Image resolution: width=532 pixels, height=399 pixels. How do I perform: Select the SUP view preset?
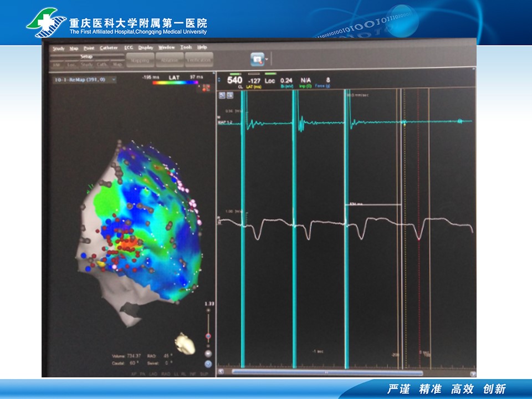(x=204, y=374)
